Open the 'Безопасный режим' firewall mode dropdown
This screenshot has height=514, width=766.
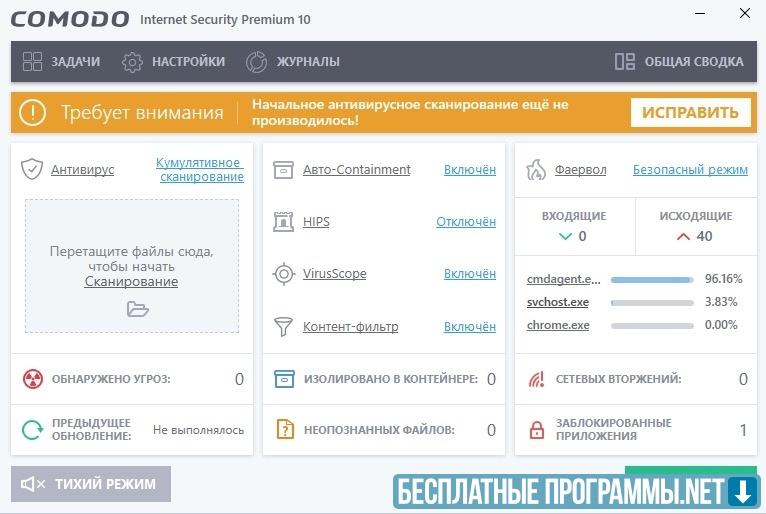pyautogui.click(x=690, y=169)
